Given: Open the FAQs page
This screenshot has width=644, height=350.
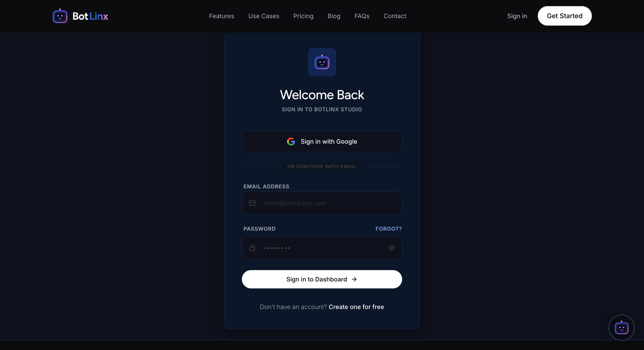Looking at the screenshot, I should (362, 16).
